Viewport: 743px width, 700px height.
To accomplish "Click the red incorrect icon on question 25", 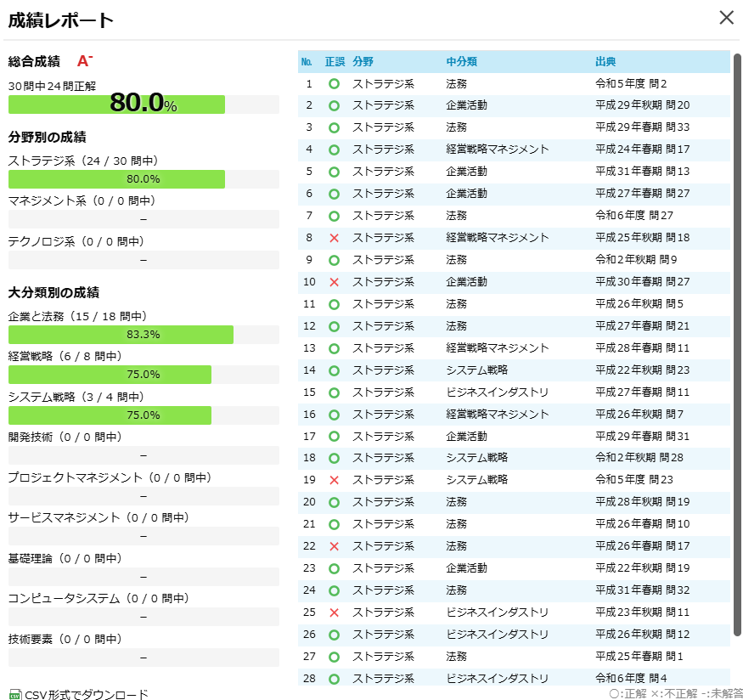I will click(335, 612).
